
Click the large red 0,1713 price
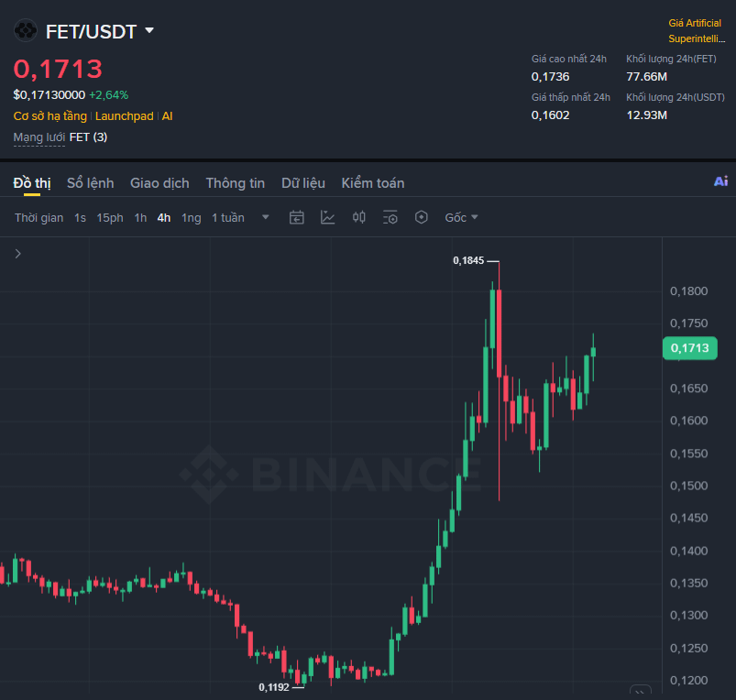click(x=58, y=69)
